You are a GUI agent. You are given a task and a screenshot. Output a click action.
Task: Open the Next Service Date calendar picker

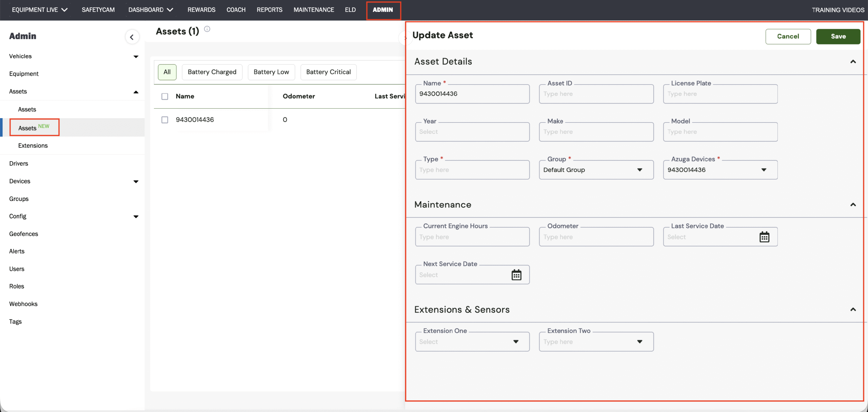[516, 275]
